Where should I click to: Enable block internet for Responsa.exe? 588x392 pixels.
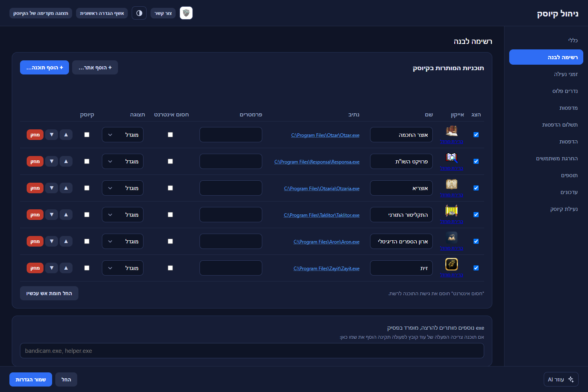pos(170,162)
